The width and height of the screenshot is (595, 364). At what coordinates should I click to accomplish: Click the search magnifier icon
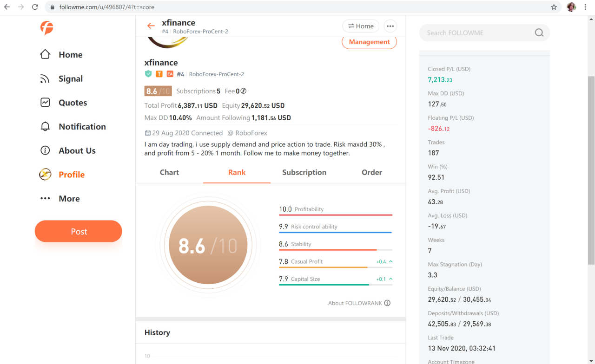[x=539, y=32]
